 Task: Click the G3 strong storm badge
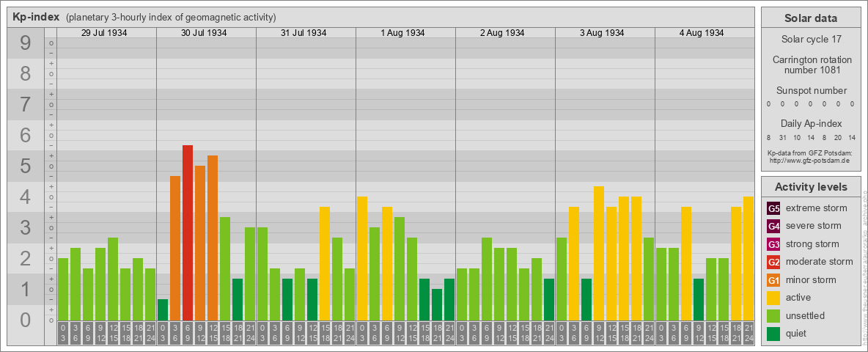[x=773, y=244]
